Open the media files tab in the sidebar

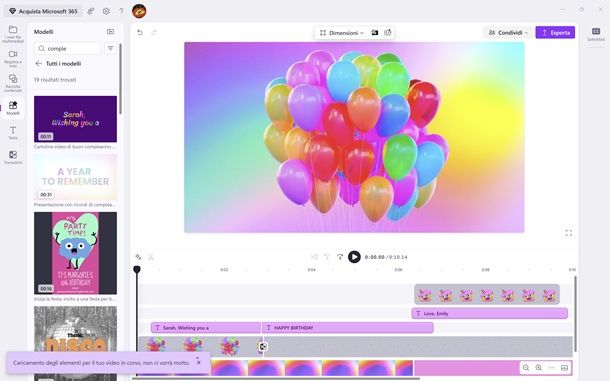(13, 33)
